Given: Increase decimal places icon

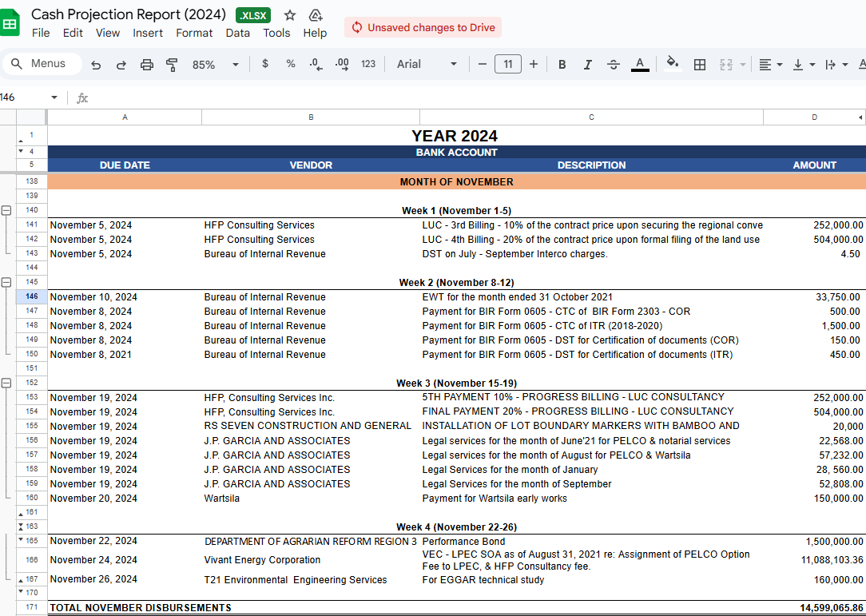Looking at the screenshot, I should click(x=342, y=65).
